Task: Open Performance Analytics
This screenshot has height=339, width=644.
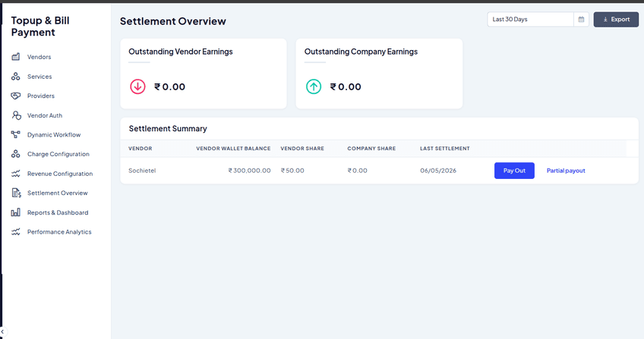Action: pyautogui.click(x=59, y=232)
